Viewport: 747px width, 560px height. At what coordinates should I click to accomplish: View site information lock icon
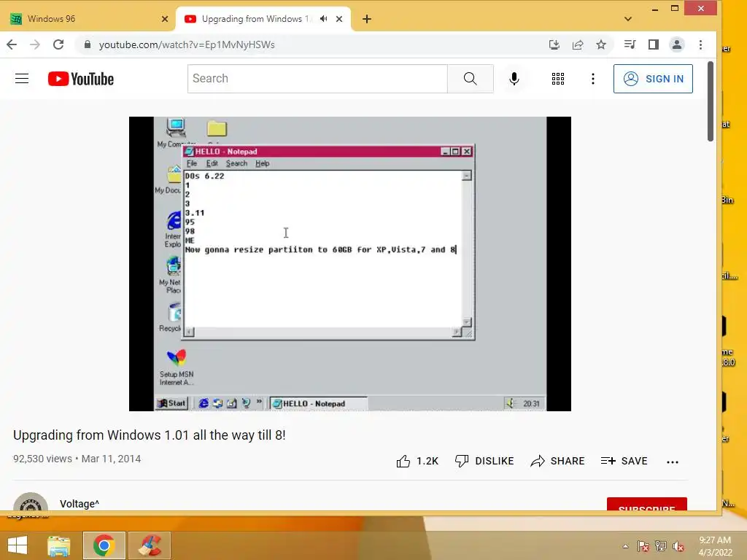click(88, 44)
